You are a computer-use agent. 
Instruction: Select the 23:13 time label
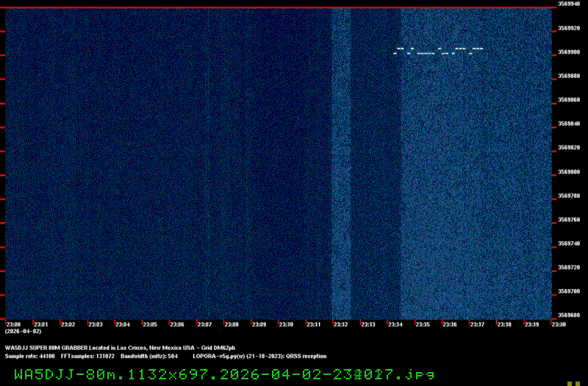368,324
